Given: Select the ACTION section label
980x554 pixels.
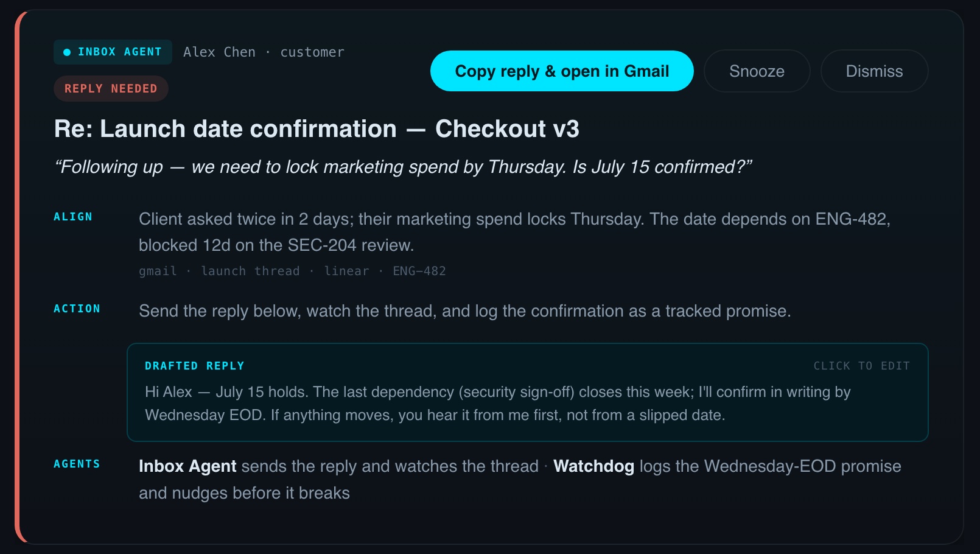Looking at the screenshot, I should point(77,309).
